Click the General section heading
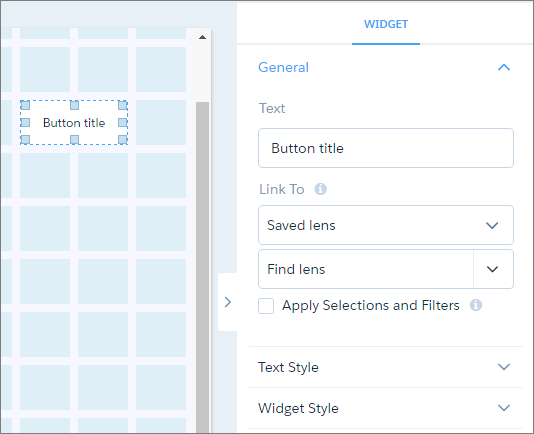The image size is (534, 434). pyautogui.click(x=283, y=67)
